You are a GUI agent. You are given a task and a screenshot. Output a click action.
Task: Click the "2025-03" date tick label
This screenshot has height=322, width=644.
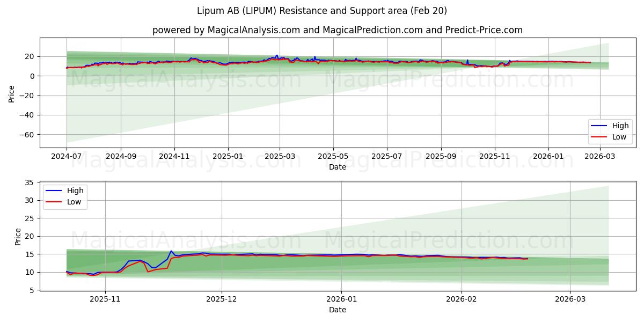280,156
